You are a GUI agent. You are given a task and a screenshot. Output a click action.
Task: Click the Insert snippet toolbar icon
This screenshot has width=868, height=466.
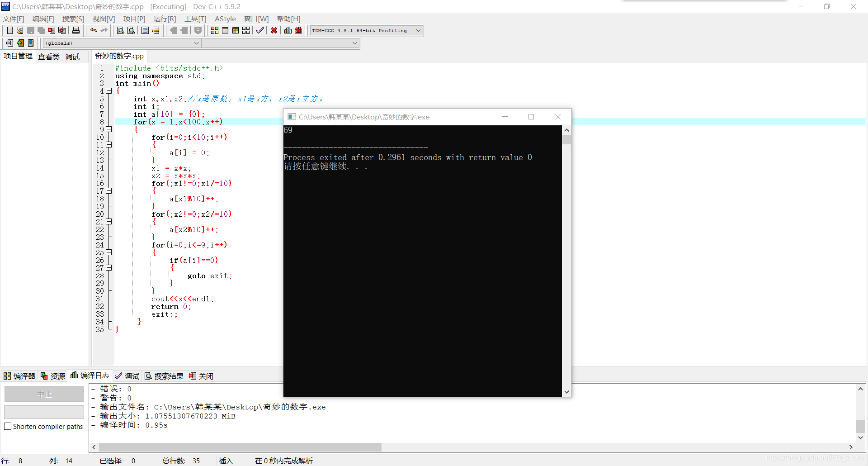click(x=9, y=43)
